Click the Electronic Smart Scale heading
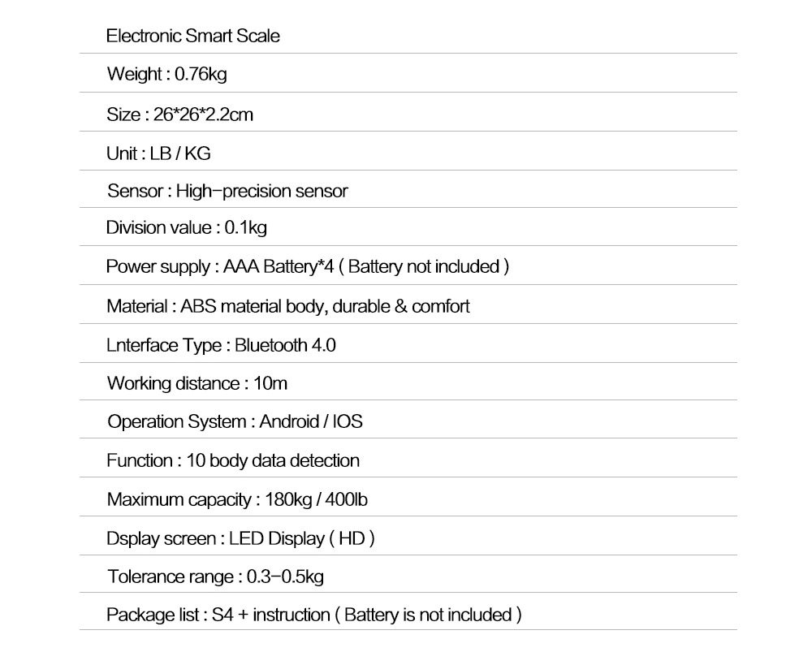The width and height of the screenshot is (812, 665). coord(192,36)
